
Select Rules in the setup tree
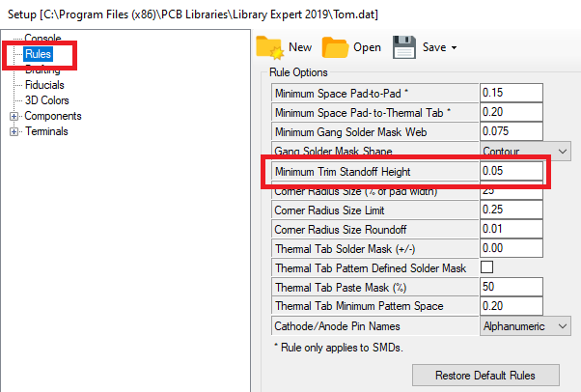tap(38, 54)
